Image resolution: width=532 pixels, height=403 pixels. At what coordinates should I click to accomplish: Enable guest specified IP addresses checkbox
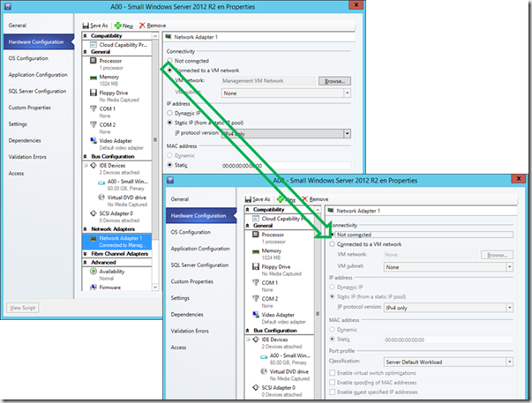pos(332,392)
